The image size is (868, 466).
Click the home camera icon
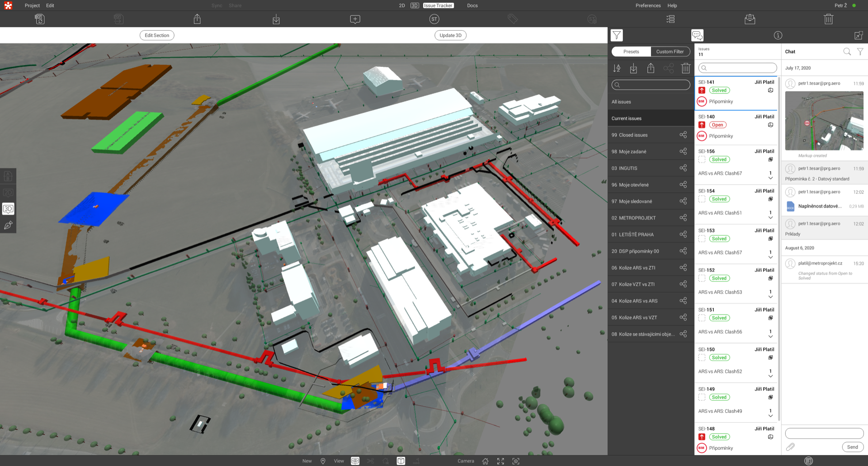485,461
